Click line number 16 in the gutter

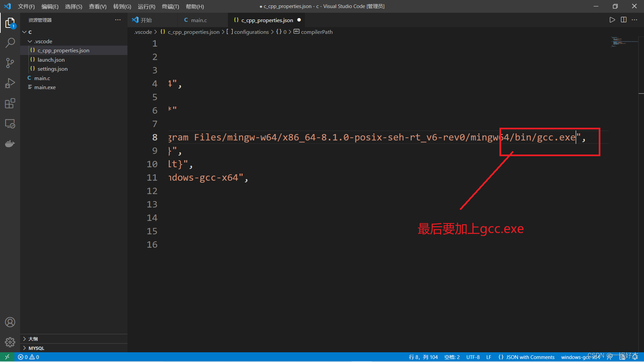click(152, 244)
